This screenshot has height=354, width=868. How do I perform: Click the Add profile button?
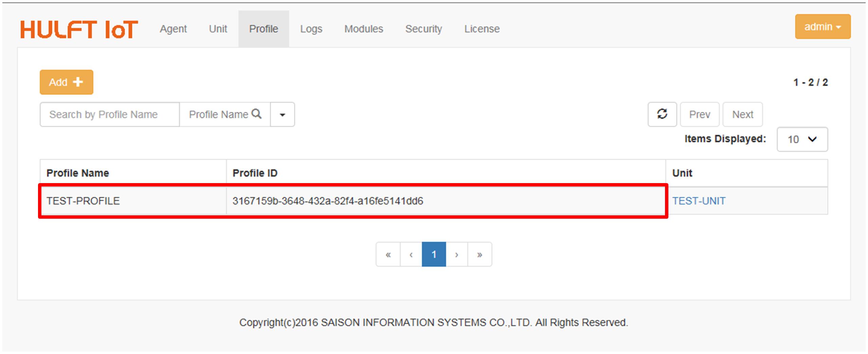(66, 82)
